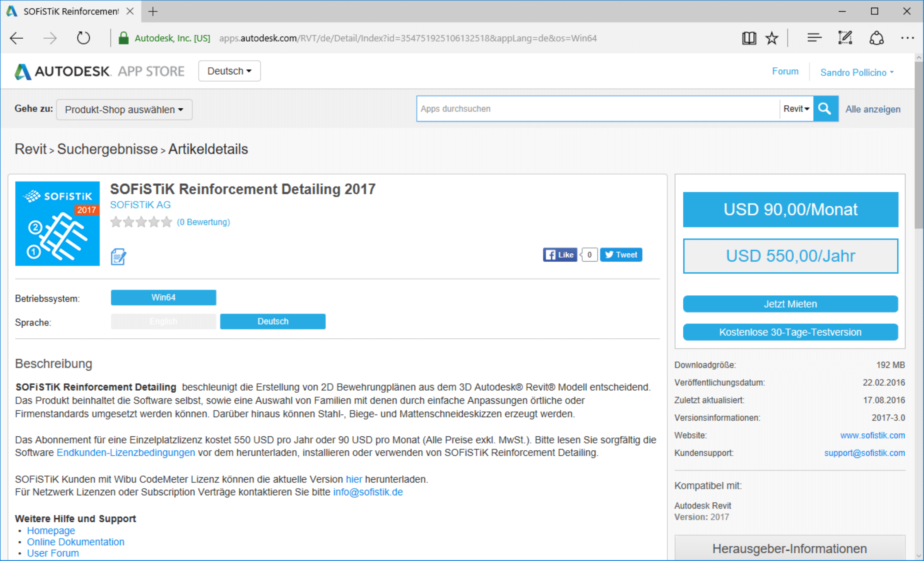Screen dimensions: 924x561
Task: Refresh the page with reload icon
Action: coord(83,38)
